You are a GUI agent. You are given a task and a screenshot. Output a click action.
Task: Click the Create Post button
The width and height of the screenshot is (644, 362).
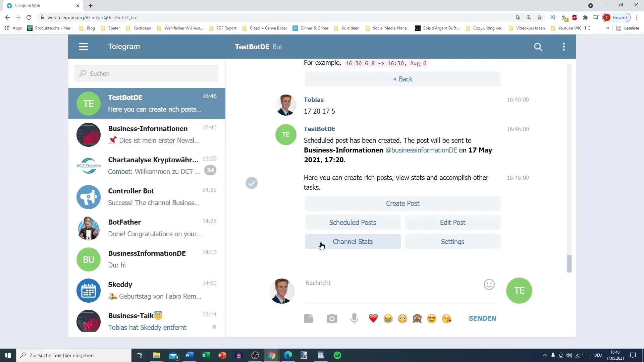[402, 203]
